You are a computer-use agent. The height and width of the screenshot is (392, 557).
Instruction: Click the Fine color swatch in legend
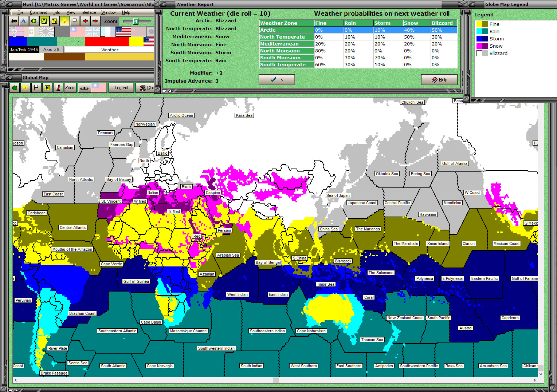tap(482, 24)
